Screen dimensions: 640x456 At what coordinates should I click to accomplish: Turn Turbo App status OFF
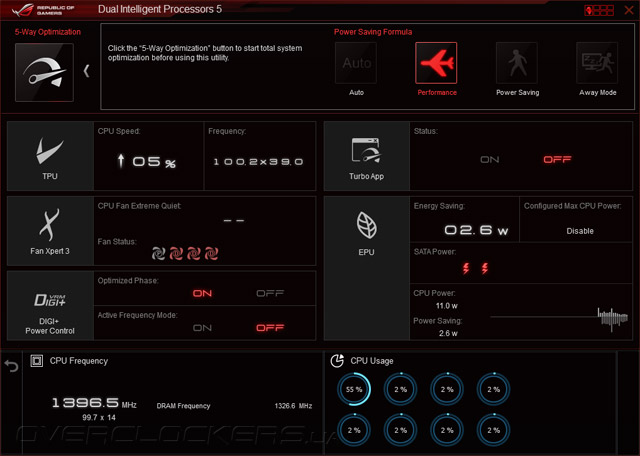557,160
